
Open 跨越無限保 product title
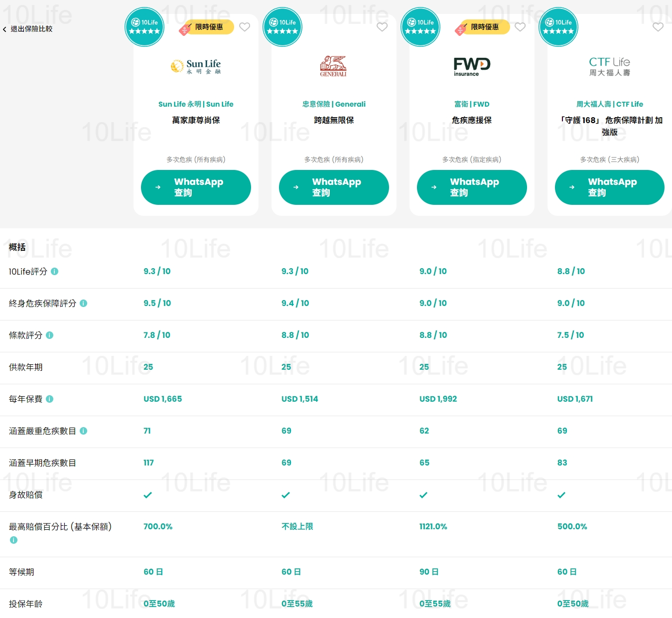click(x=334, y=120)
